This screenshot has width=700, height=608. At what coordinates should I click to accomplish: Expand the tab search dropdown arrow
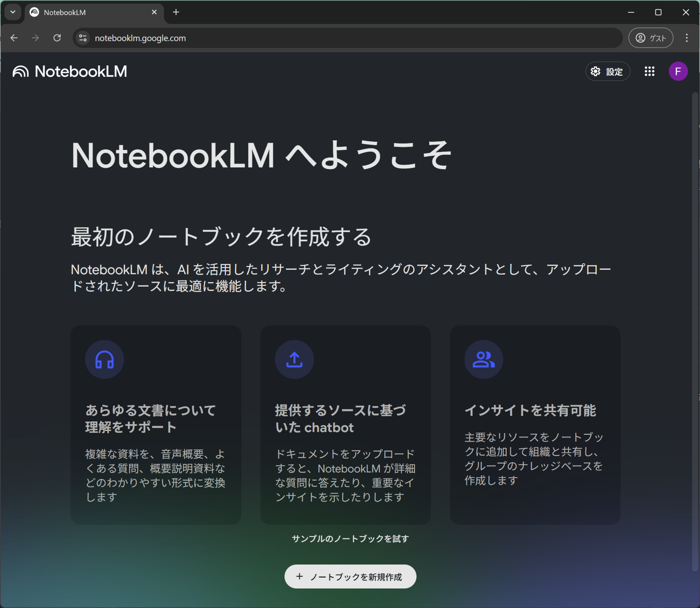click(13, 12)
